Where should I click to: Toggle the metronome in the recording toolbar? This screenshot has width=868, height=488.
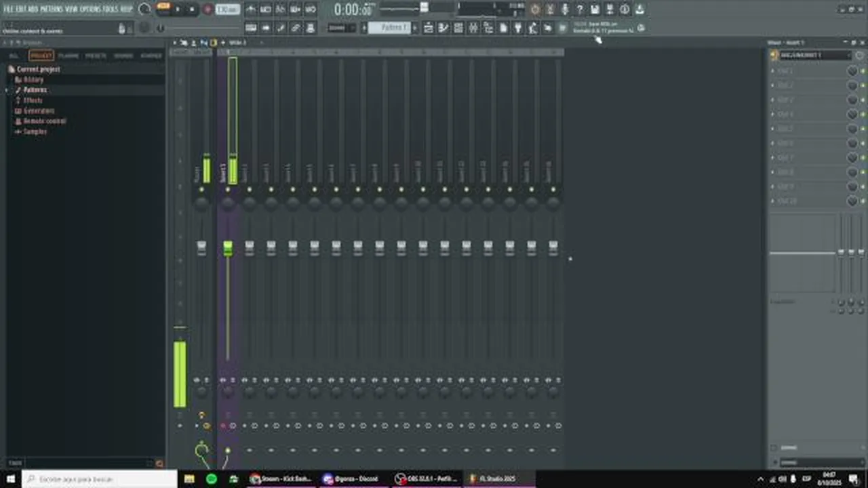point(251,9)
